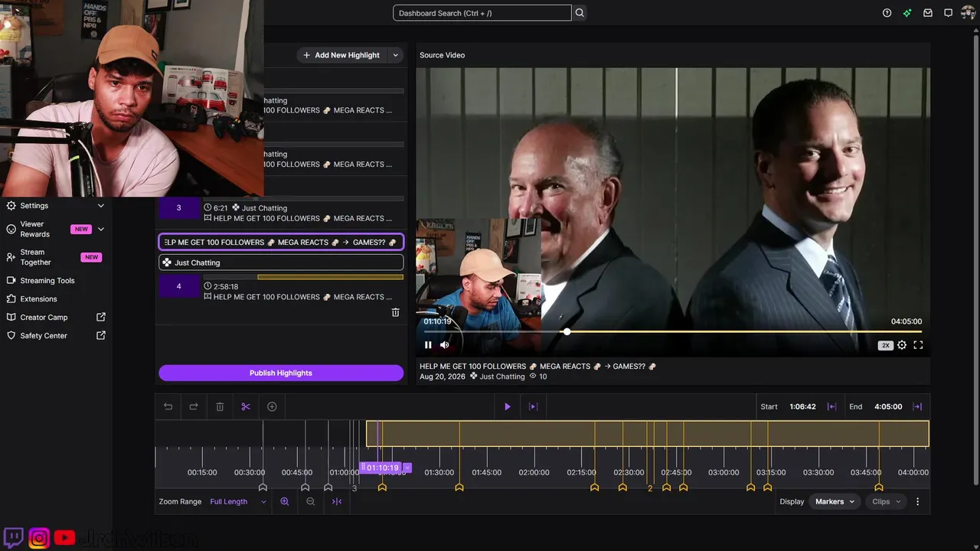Delete the highlight using trash icon below list
Image resolution: width=980 pixels, height=551 pixels.
396,312
